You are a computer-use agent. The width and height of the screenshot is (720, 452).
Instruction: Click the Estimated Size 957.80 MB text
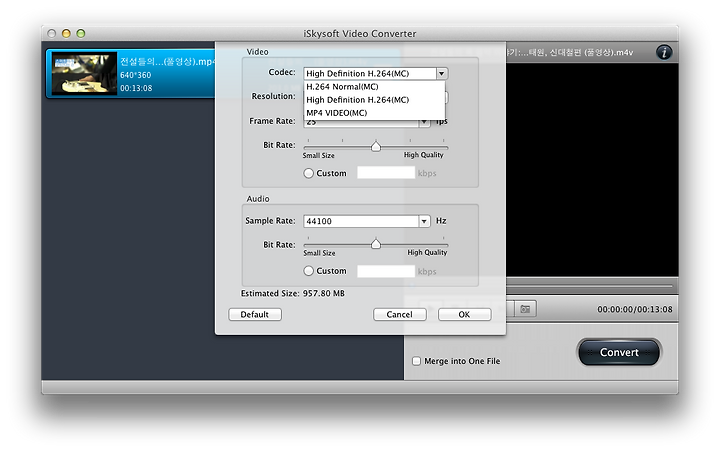point(293,294)
